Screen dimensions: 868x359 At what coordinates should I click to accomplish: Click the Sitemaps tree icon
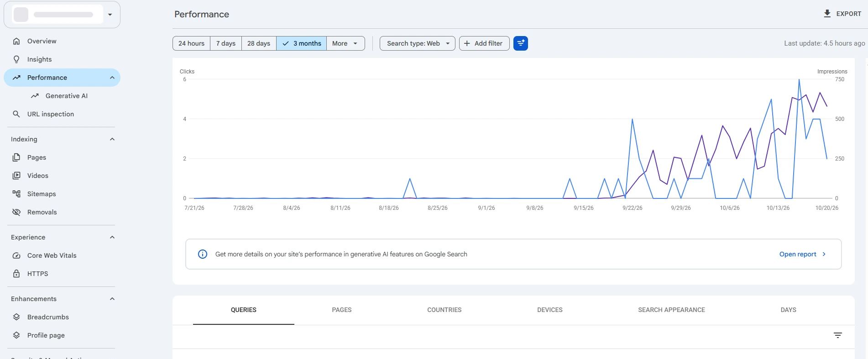coord(16,194)
